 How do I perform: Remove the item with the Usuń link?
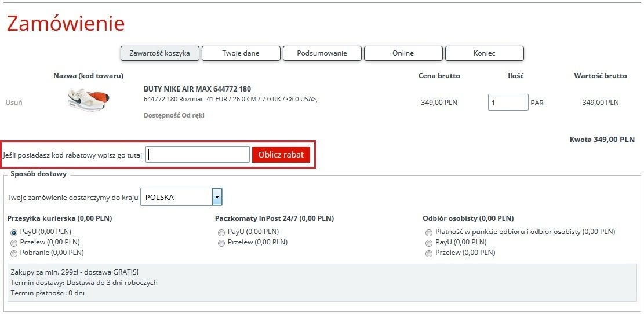pos(14,103)
